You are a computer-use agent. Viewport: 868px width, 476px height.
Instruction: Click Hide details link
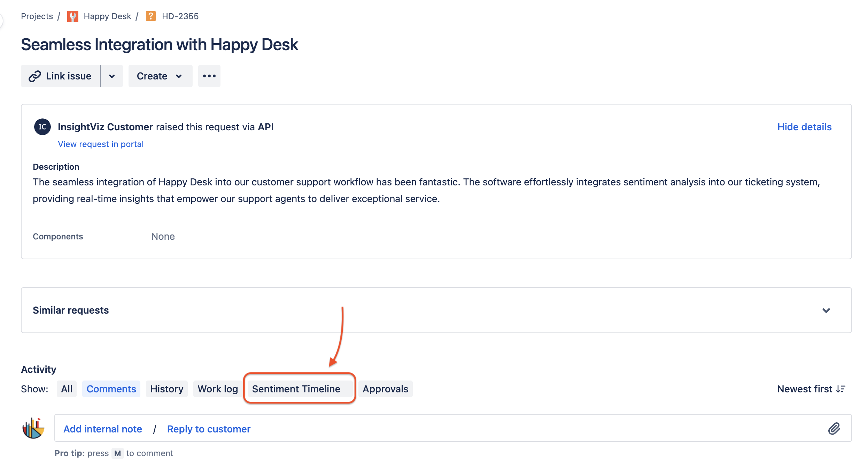coord(804,127)
